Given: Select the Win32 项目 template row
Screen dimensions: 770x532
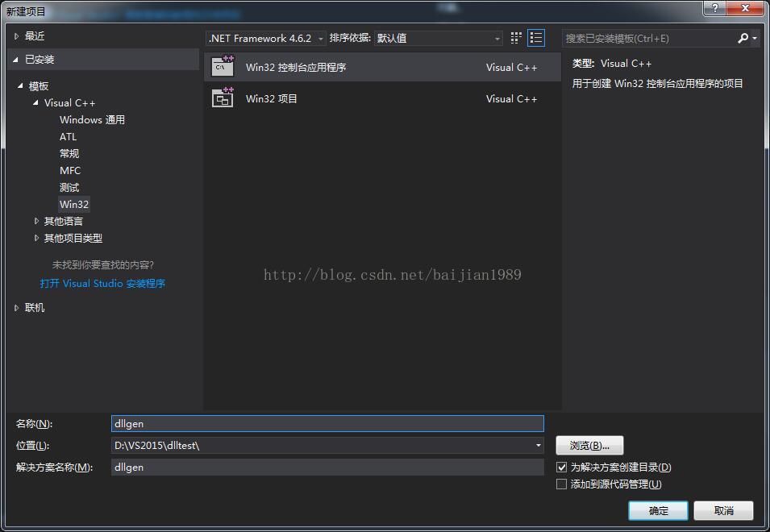Looking at the screenshot, I should pos(382,98).
